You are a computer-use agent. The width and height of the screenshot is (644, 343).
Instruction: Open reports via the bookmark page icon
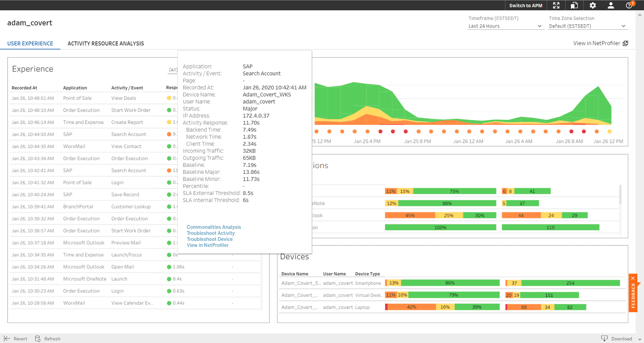click(574, 5)
